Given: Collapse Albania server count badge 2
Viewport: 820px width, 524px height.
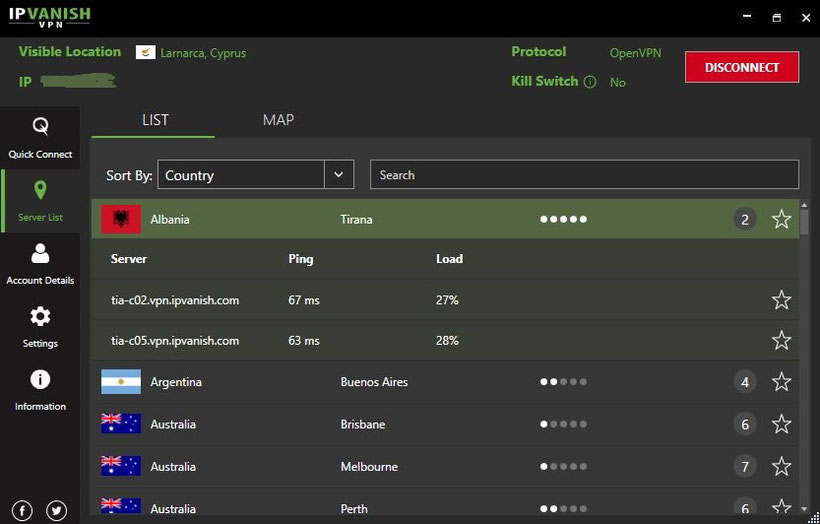Looking at the screenshot, I should click(745, 219).
